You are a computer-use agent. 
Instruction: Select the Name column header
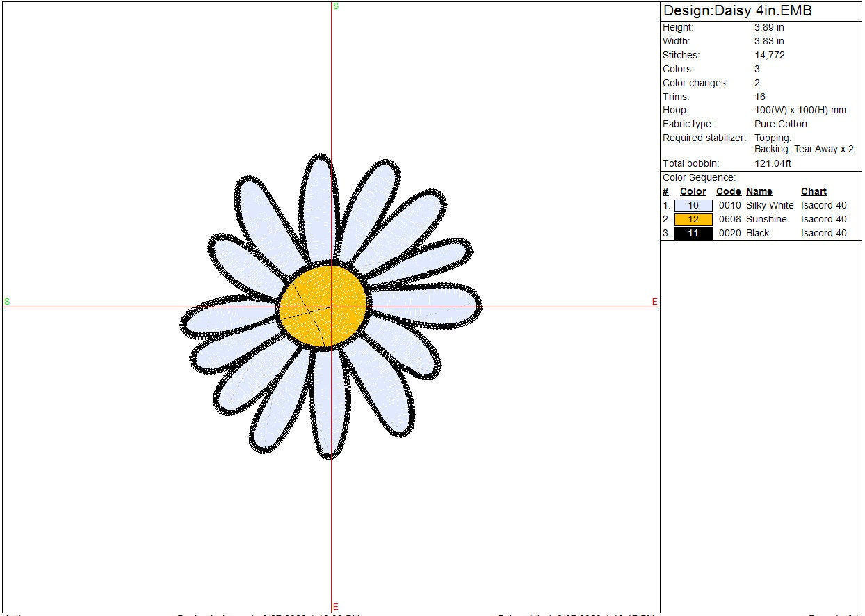pos(759,192)
